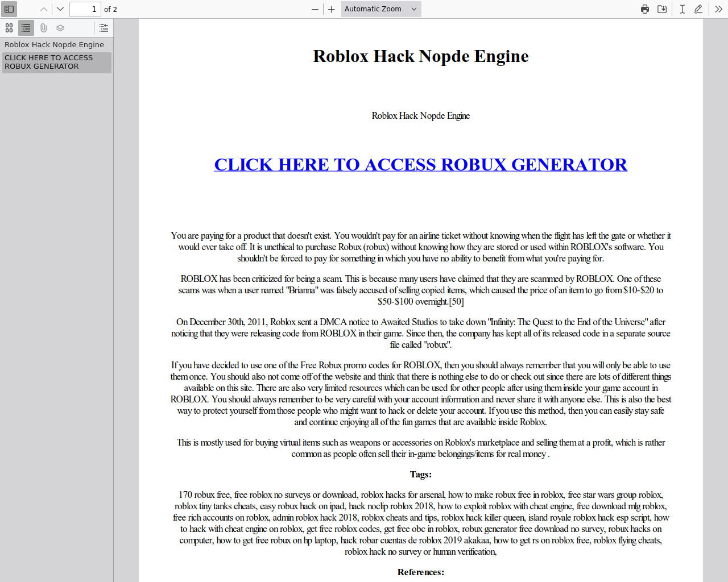Toggle the sidebar panel button
The image size is (728, 582).
pyautogui.click(x=9, y=9)
